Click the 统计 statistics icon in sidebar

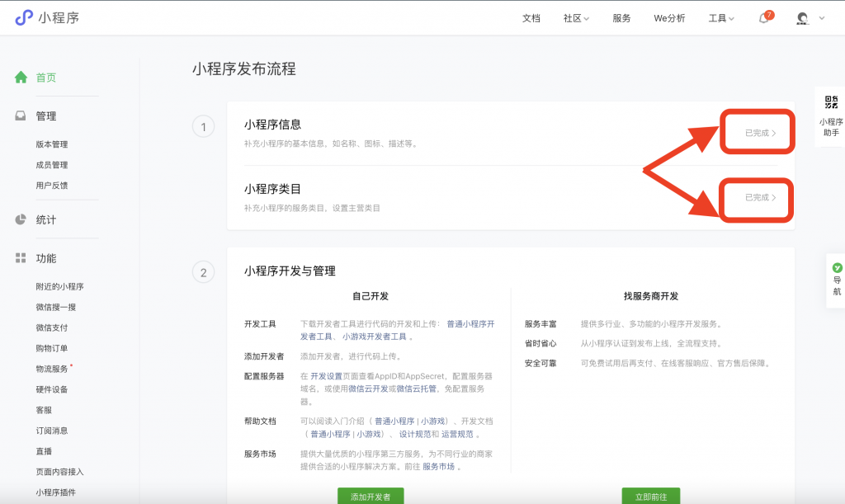click(20, 219)
